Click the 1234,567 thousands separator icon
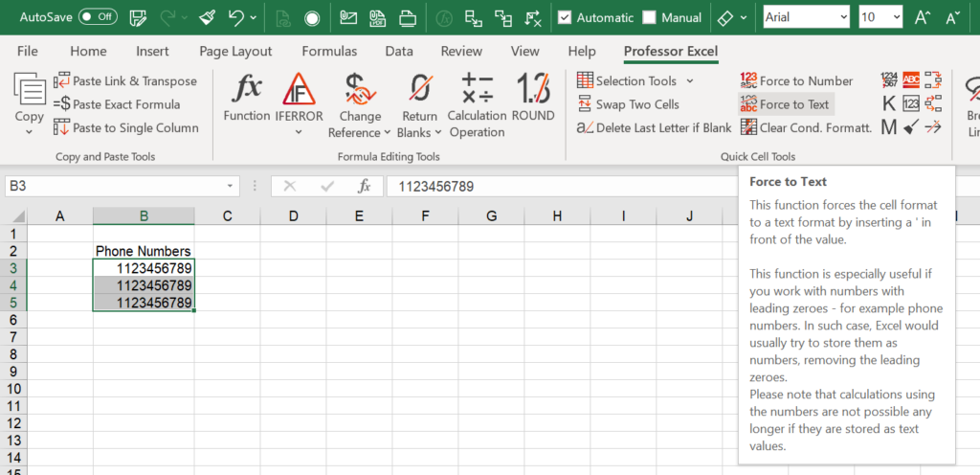The height and width of the screenshot is (475, 980). point(889,80)
